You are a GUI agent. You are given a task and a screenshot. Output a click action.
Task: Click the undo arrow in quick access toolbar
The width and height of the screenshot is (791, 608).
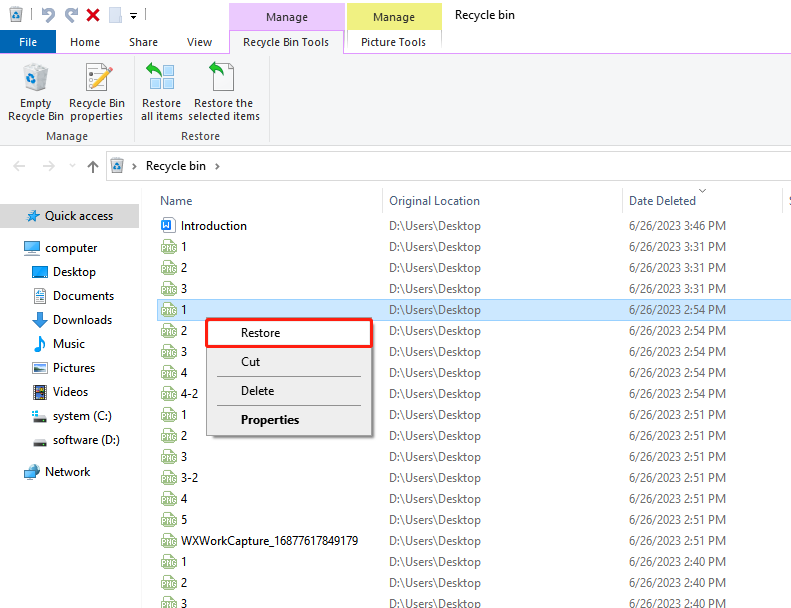(x=48, y=15)
